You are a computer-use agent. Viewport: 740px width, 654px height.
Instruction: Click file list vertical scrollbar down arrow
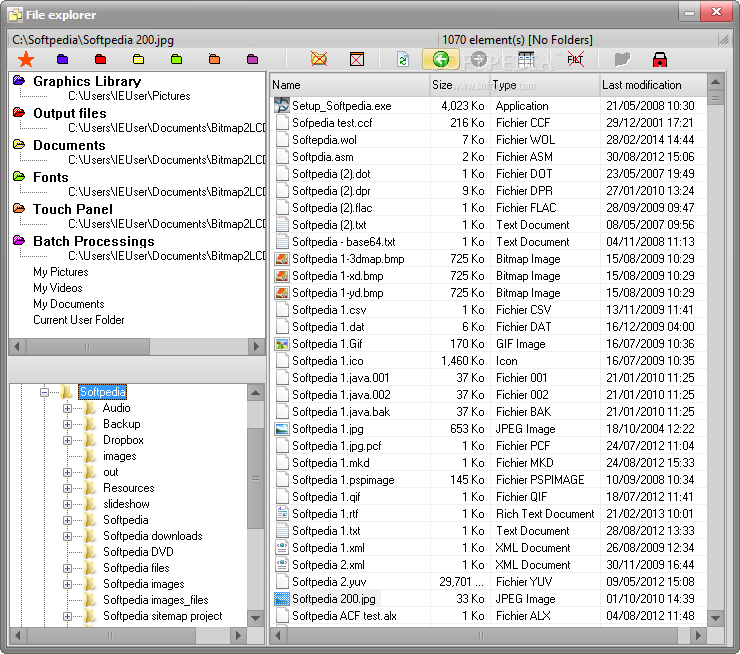715,618
